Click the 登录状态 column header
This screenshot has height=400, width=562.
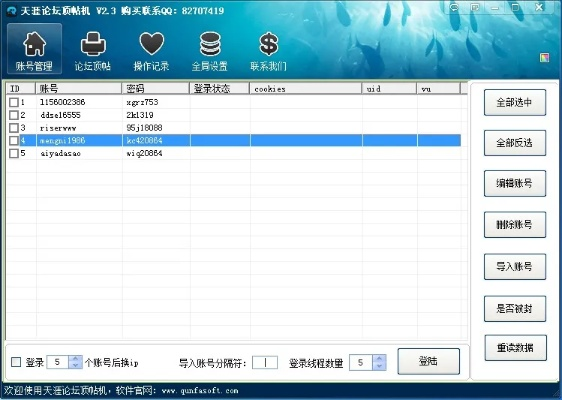click(x=219, y=89)
